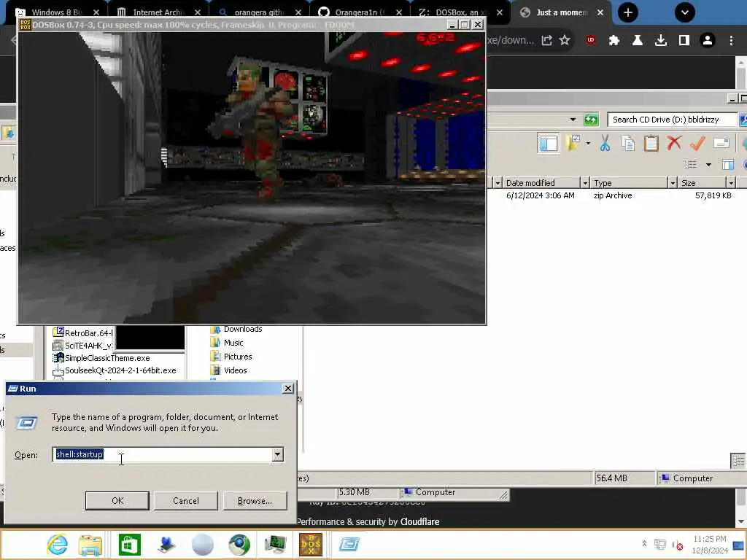This screenshot has height=560, width=747.
Task: Click OK in the Run dialog
Action: coord(117,500)
